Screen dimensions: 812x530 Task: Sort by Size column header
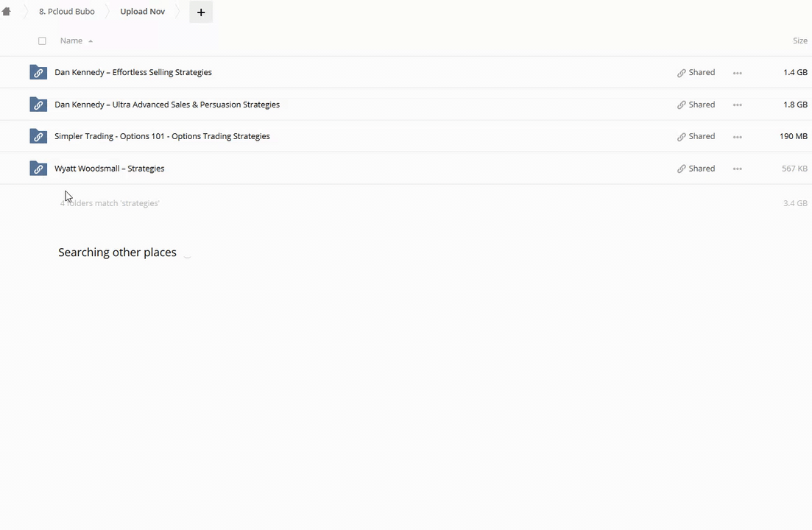click(x=799, y=41)
